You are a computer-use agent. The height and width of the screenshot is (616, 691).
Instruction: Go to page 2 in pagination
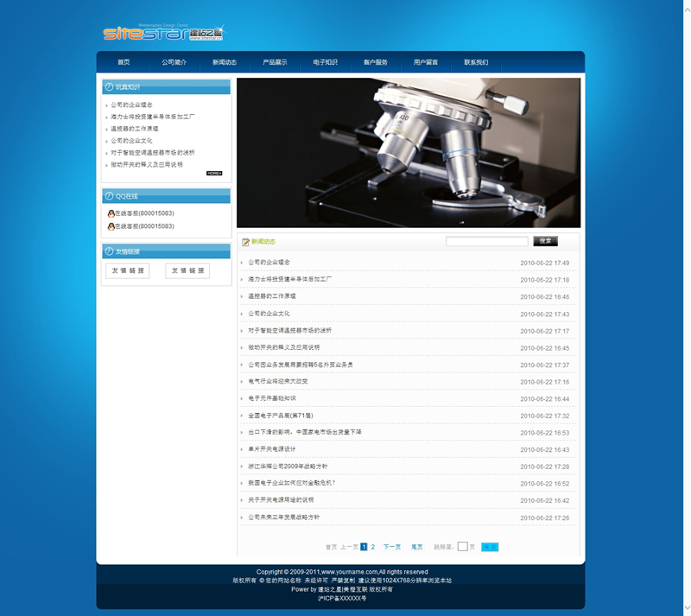pos(373,547)
